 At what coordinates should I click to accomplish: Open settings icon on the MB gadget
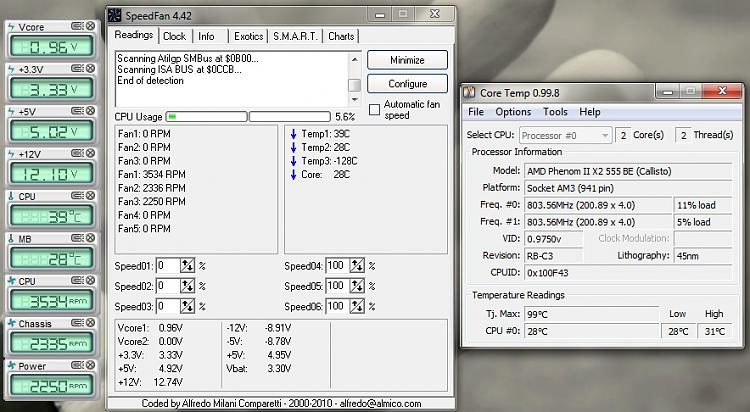point(77,238)
